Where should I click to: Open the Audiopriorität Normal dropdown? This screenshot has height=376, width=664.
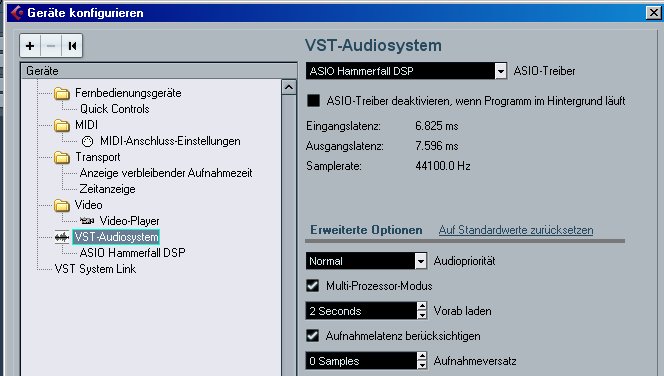click(366, 261)
